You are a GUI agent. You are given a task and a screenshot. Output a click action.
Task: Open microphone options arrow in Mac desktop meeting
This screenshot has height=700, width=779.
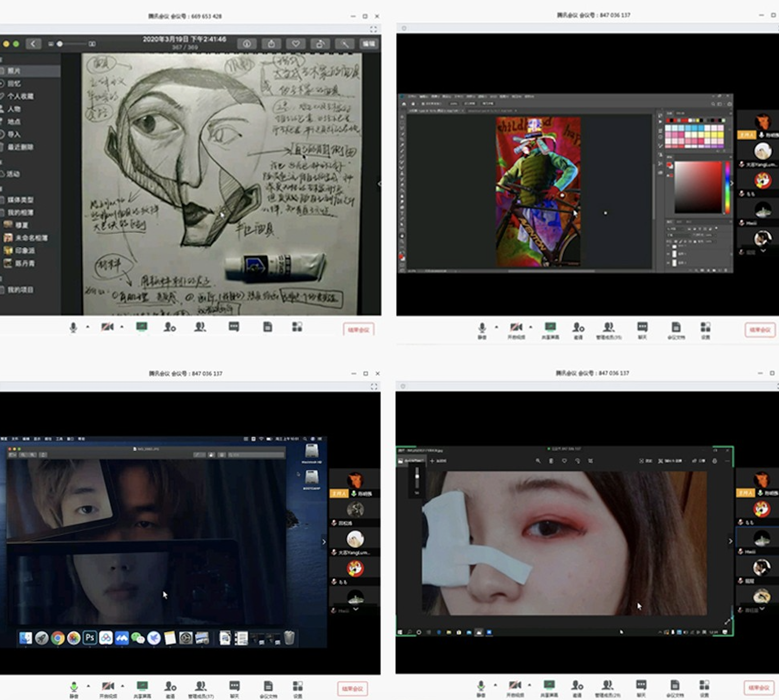click(x=88, y=686)
